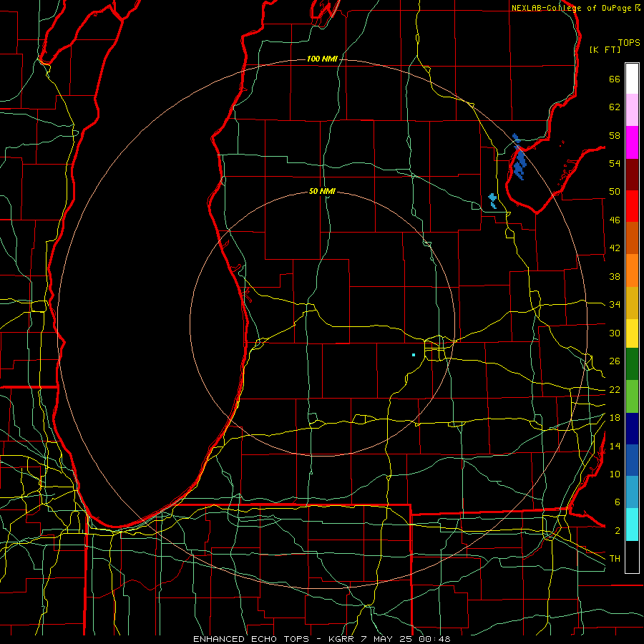Click the yellow legend swatch near 30
Viewport: 644px width, 644px height.
click(632, 333)
